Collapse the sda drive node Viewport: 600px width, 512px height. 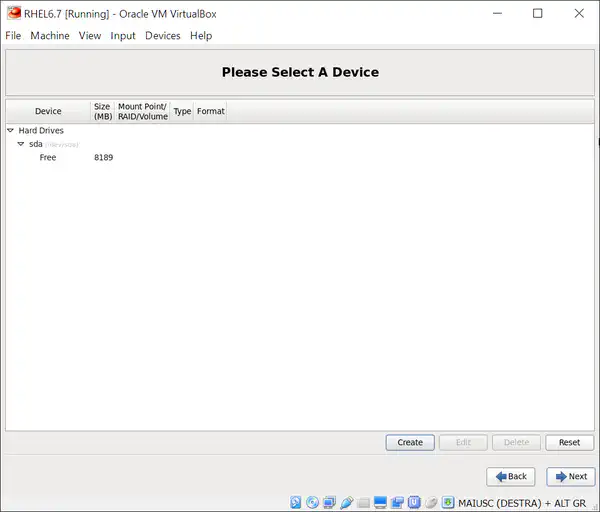(21, 144)
